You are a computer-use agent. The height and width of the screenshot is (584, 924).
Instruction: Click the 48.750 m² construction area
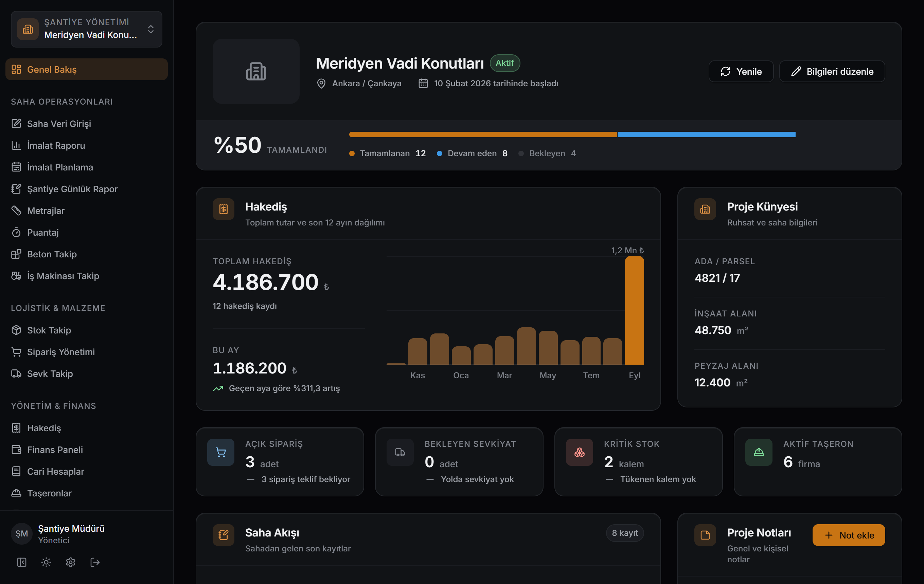click(x=722, y=330)
